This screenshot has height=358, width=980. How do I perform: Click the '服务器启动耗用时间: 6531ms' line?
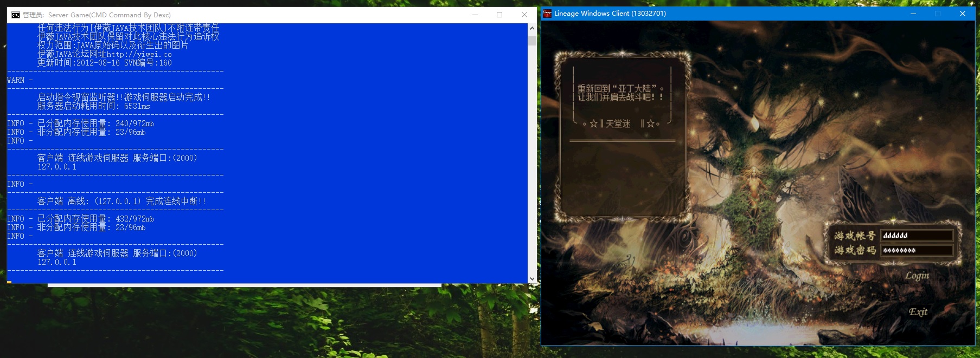[94, 106]
